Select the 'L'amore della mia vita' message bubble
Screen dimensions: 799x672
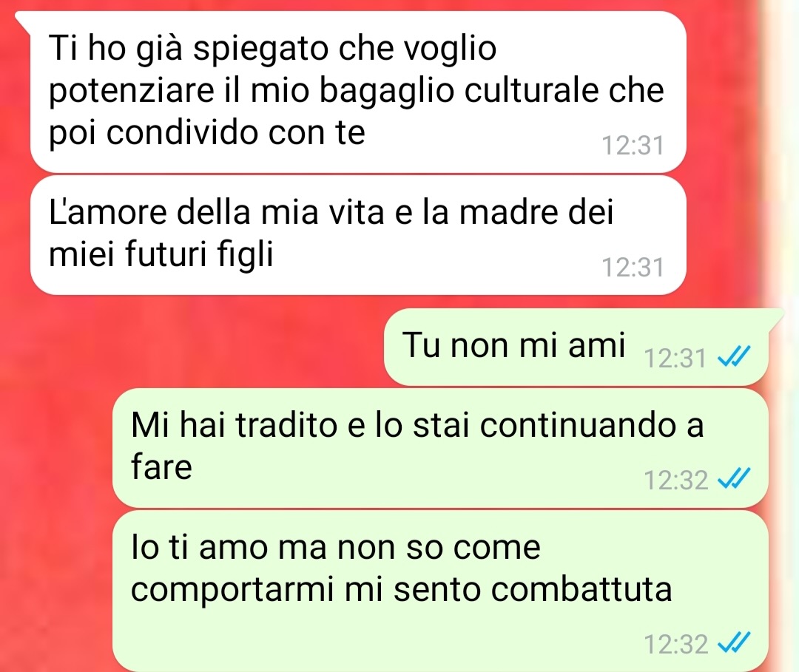[358, 235]
